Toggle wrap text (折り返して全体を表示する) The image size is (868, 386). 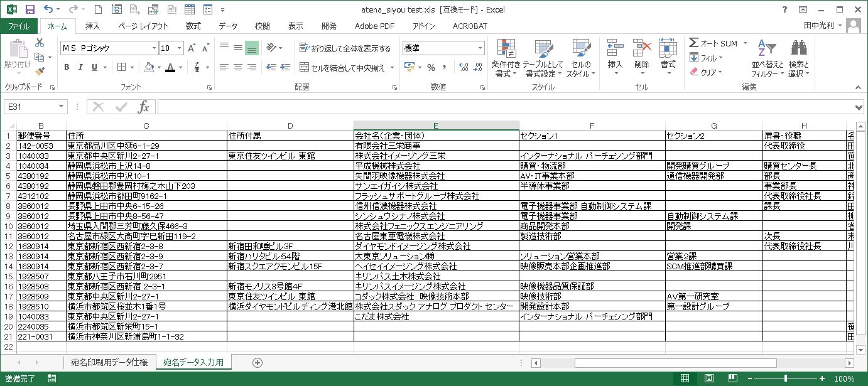(345, 48)
